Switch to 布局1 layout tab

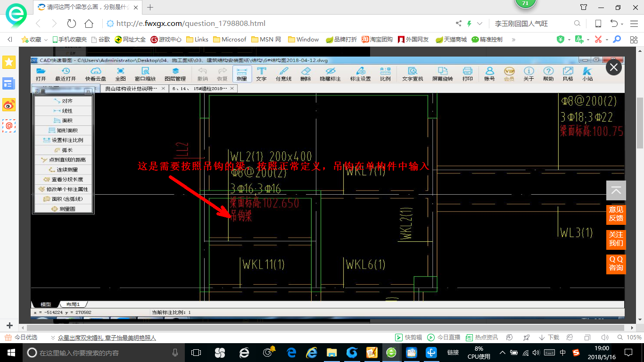[x=73, y=304]
